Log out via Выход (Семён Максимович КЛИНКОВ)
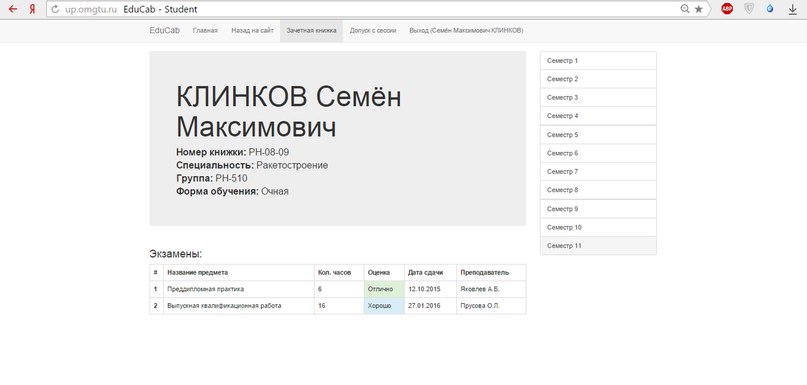 click(466, 31)
